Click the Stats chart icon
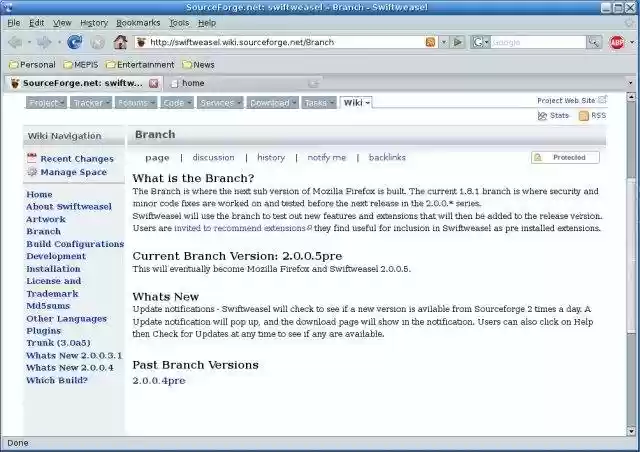The width and height of the screenshot is (640, 452). click(x=542, y=116)
